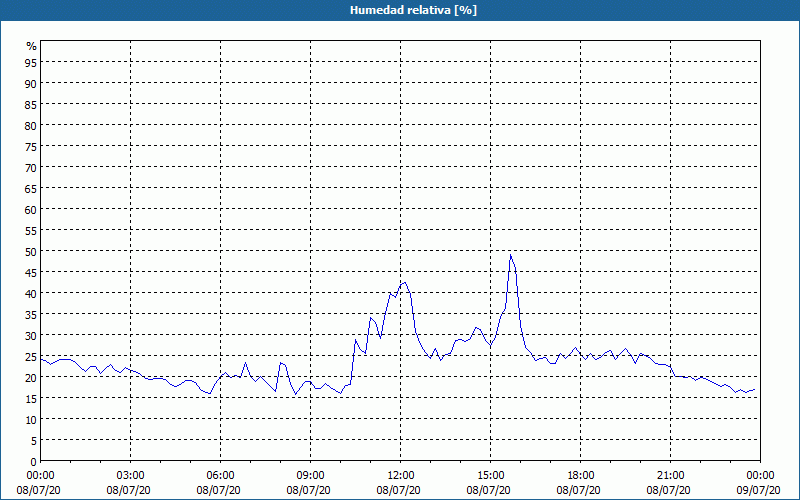The height and width of the screenshot is (500, 800).
Task: Click the 55 humidity axis label
Action: click(x=31, y=231)
